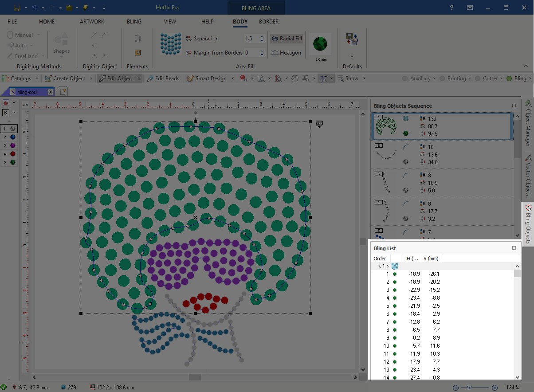Image resolution: width=534 pixels, height=392 pixels.
Task: Click the area fill pattern preview icon
Action: pos(171,44)
